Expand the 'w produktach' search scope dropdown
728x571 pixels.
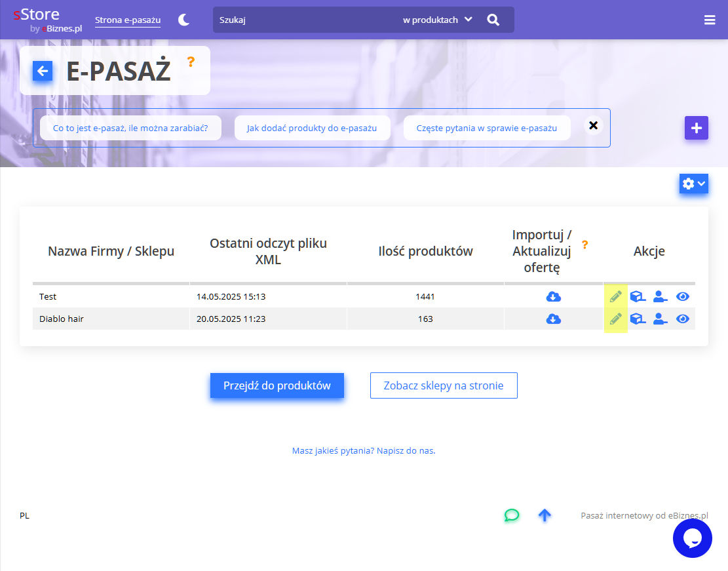click(x=437, y=20)
